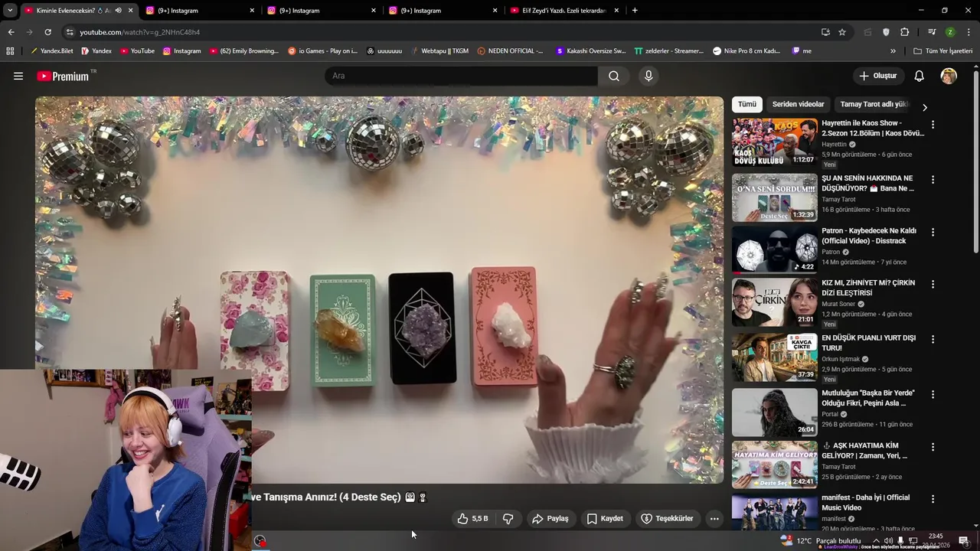Open browser extensions puzzle icon
Screen dimensions: 980x551
click(x=905, y=32)
